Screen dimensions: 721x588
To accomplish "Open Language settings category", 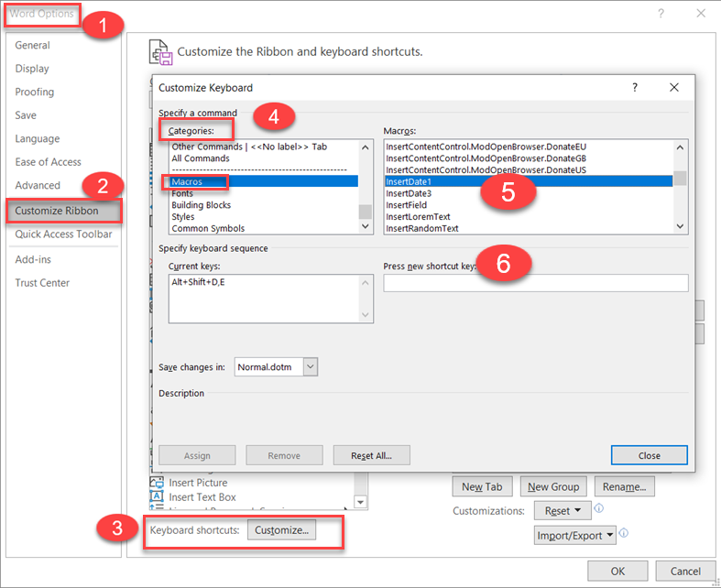I will [x=38, y=139].
